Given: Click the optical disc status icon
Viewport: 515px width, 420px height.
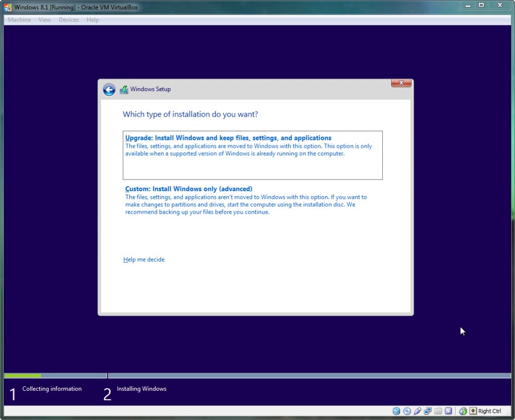Looking at the screenshot, I should pos(407,411).
